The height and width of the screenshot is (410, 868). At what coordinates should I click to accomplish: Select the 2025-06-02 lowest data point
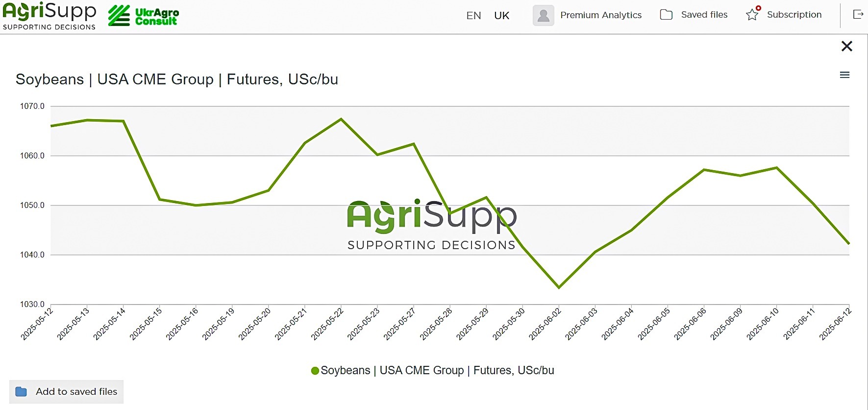559,287
